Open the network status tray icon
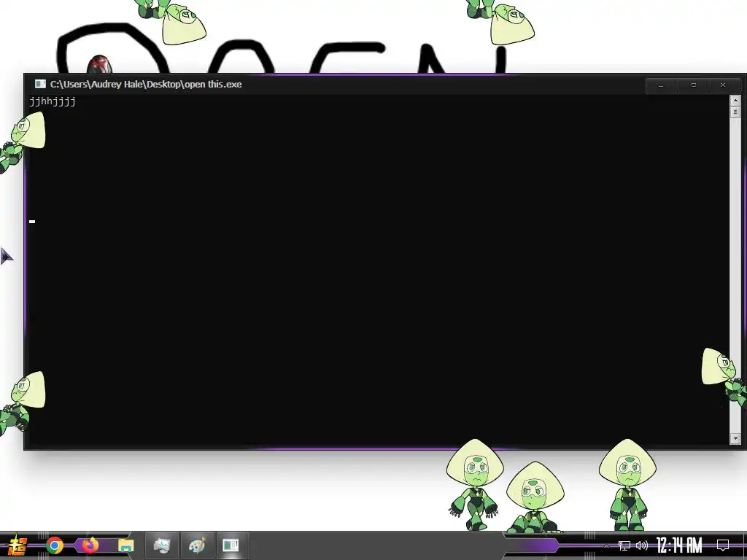Screen dimensions: 747x560 [624, 545]
